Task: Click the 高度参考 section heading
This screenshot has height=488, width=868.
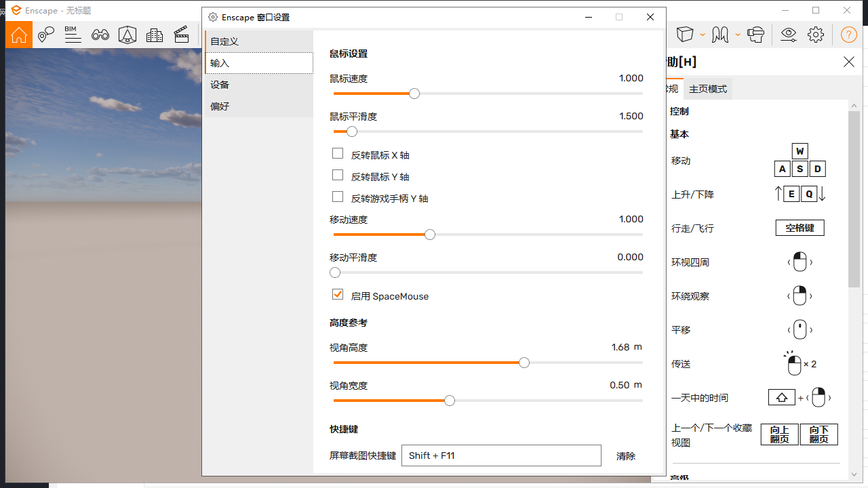Action: 349,323
